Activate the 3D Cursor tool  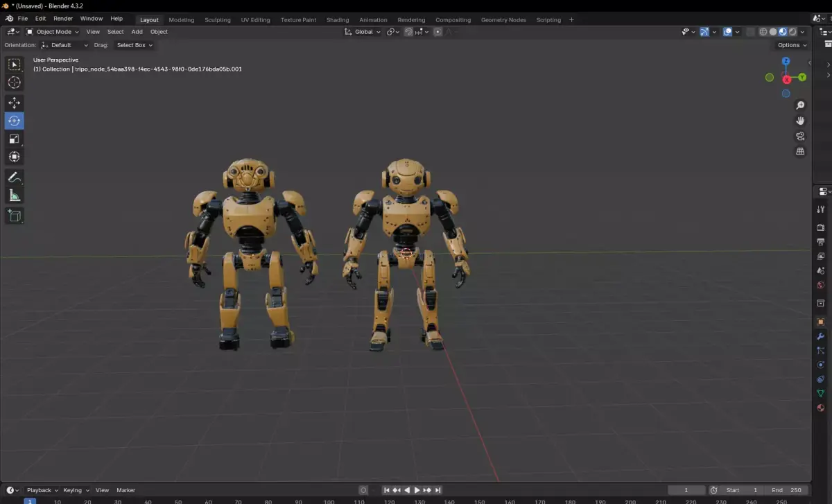[x=14, y=82]
